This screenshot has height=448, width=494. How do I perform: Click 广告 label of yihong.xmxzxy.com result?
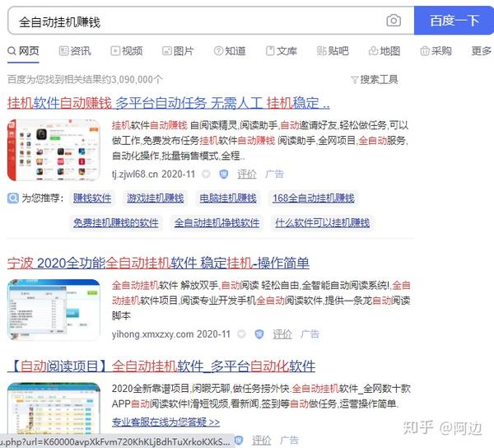[x=310, y=334]
